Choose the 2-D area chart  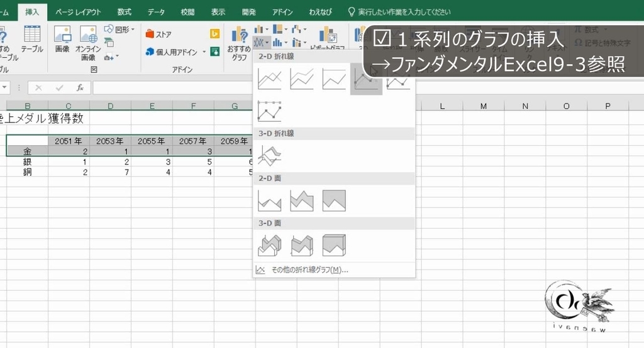point(269,200)
